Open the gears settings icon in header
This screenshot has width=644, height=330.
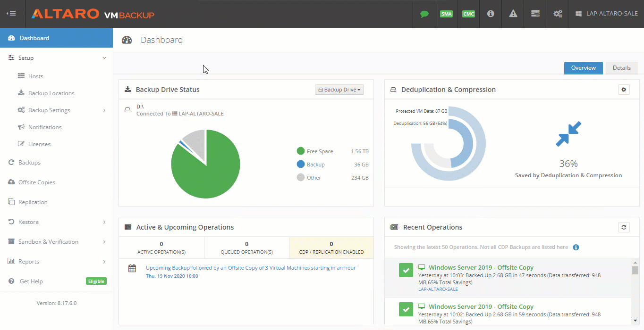pyautogui.click(x=558, y=14)
